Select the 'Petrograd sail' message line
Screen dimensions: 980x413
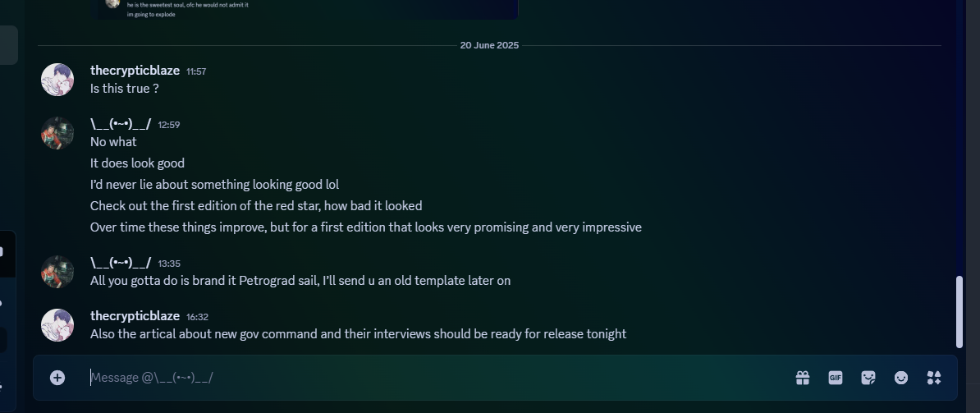[x=300, y=281]
